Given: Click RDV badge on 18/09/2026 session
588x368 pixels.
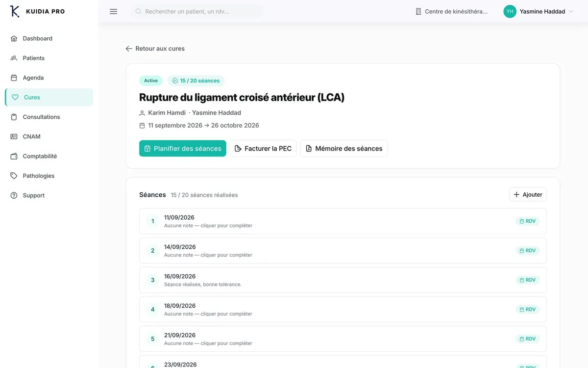Looking at the screenshot, I should click(528, 310).
